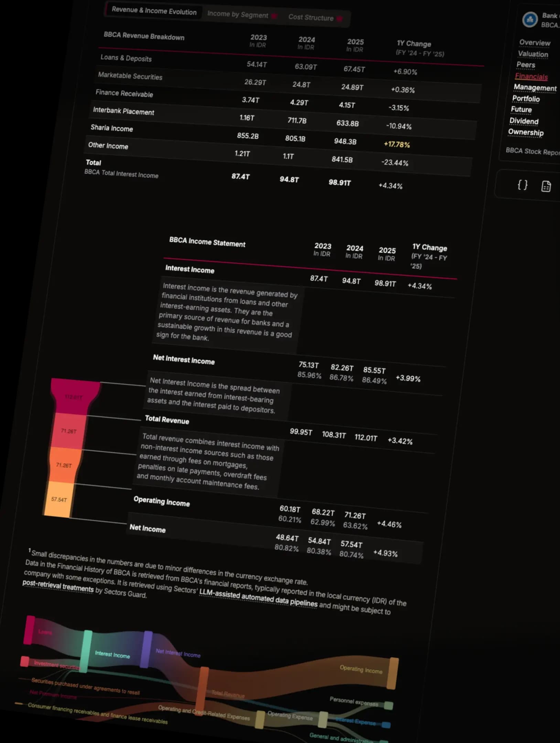Click the Net Income row title
Screen dimensions: 560x743
147,528
